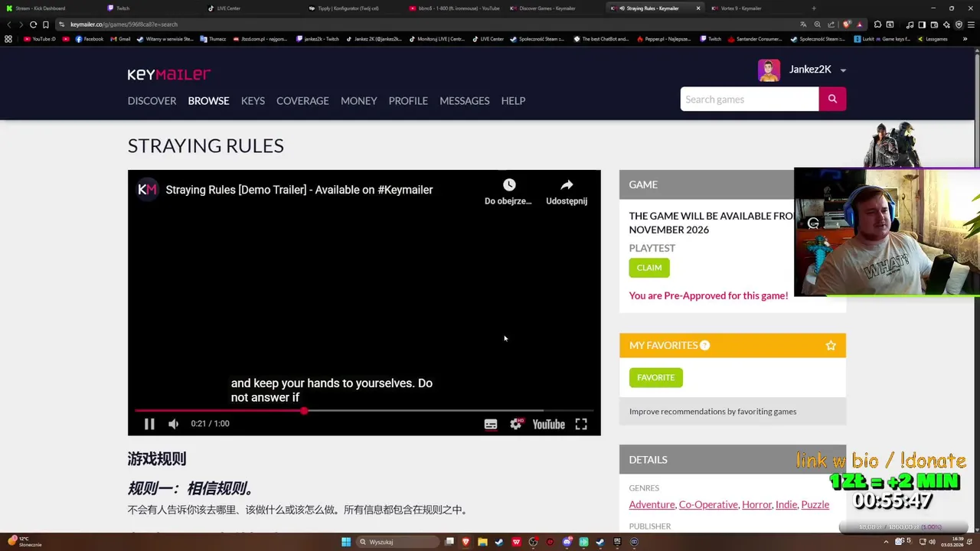980x551 pixels.
Task: Open the Puzzle genre link
Action: 815,504
